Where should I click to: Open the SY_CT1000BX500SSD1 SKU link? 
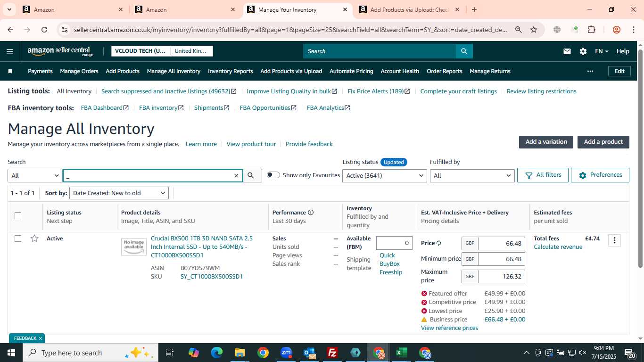click(212, 277)
